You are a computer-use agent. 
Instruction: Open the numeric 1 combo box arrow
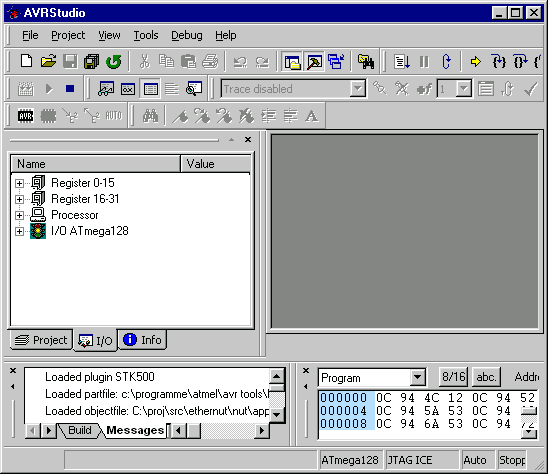point(463,89)
